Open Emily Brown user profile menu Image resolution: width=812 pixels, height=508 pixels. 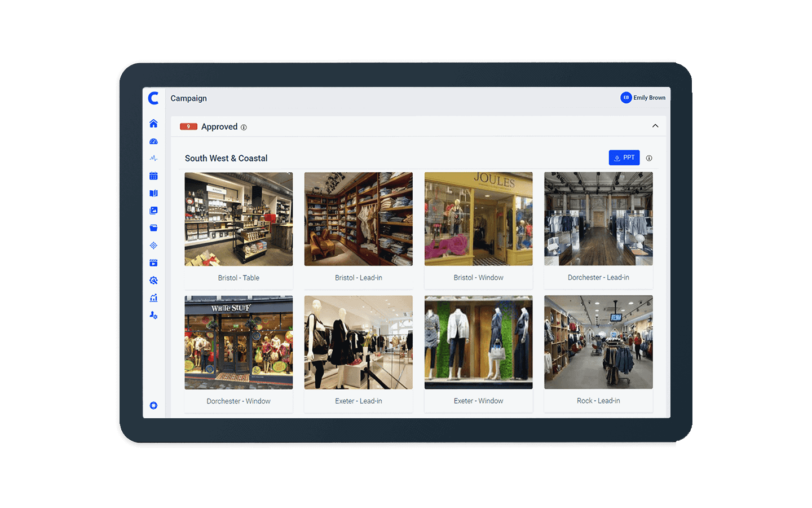click(643, 98)
